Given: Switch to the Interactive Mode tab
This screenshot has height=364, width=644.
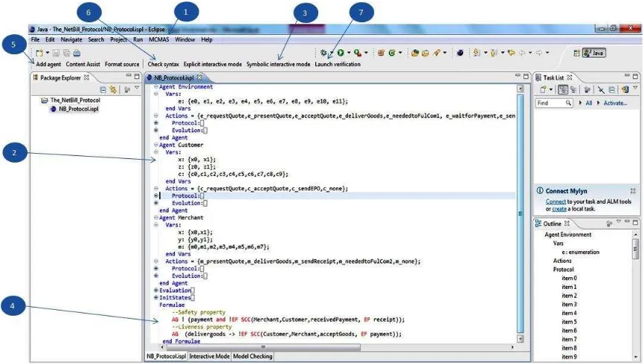Looking at the screenshot, I should click(x=210, y=357).
